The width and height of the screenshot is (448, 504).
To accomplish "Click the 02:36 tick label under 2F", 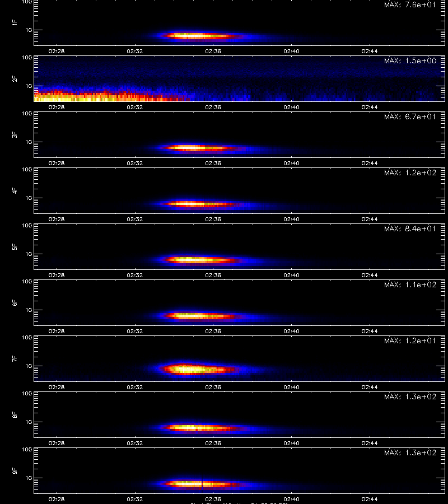I will 213,108.
